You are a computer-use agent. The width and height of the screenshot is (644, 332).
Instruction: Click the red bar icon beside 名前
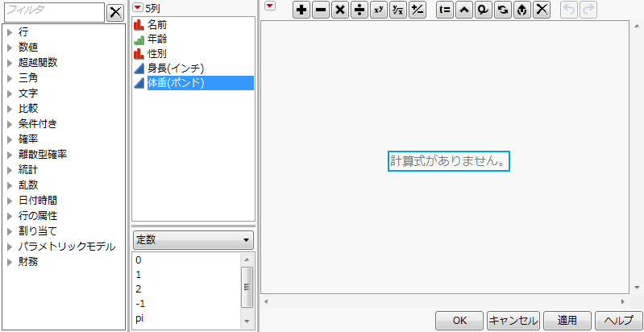pyautogui.click(x=139, y=25)
